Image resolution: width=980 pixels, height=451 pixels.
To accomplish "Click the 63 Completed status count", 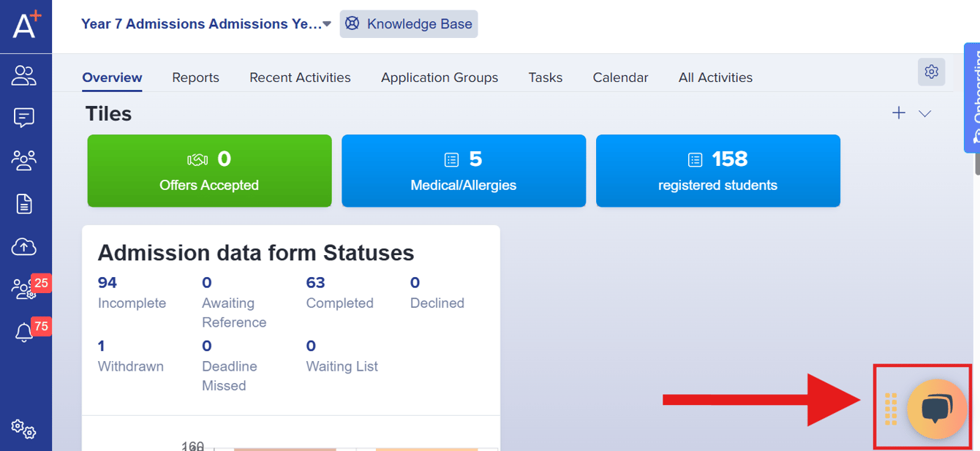I will pos(315,283).
